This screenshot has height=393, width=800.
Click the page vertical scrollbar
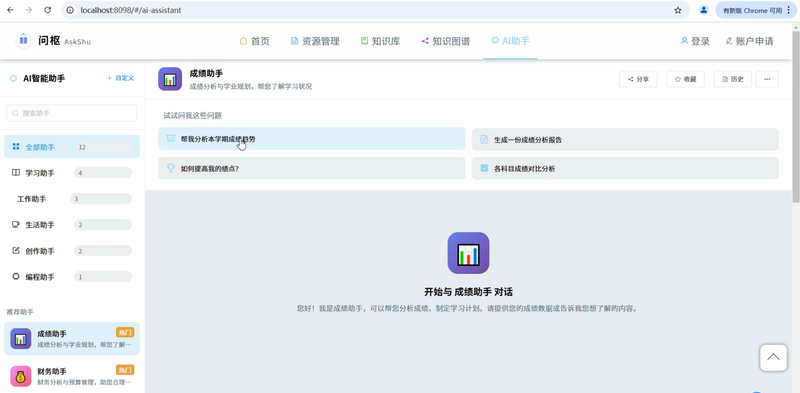[x=796, y=118]
